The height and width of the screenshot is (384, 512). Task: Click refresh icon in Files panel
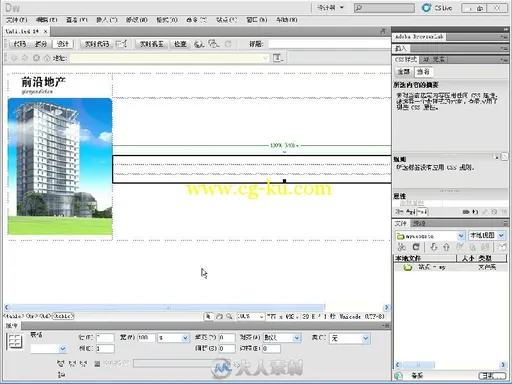click(x=416, y=247)
